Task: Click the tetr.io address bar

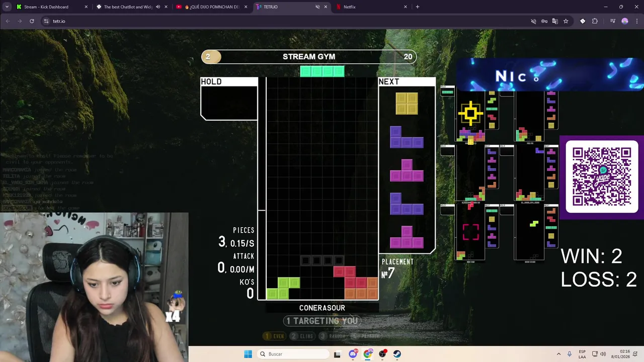Action: (287, 21)
